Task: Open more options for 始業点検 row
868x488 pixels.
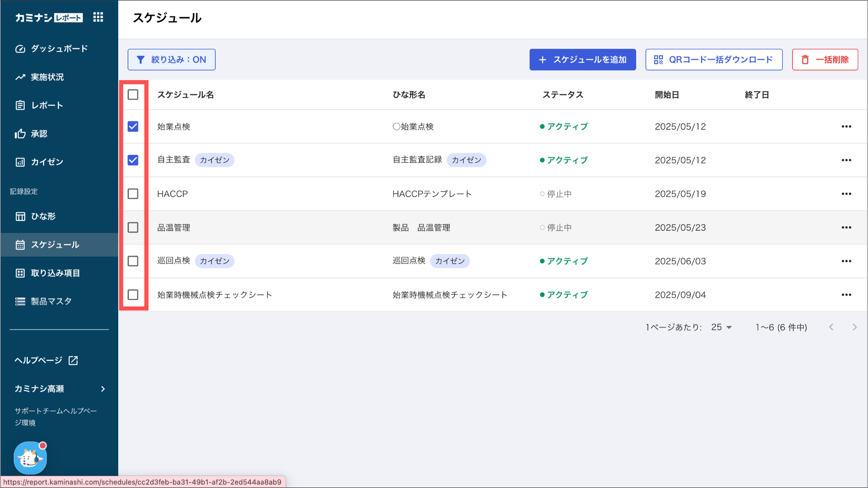Action: tap(846, 126)
